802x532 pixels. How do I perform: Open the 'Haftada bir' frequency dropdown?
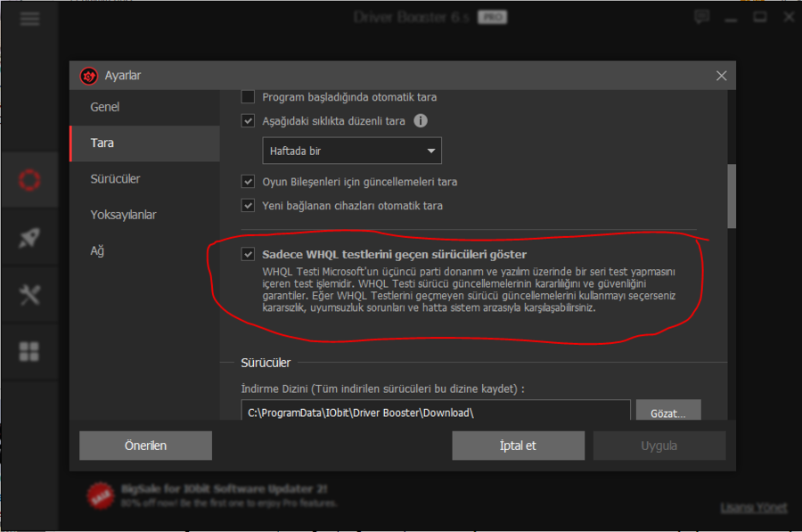[x=352, y=151]
